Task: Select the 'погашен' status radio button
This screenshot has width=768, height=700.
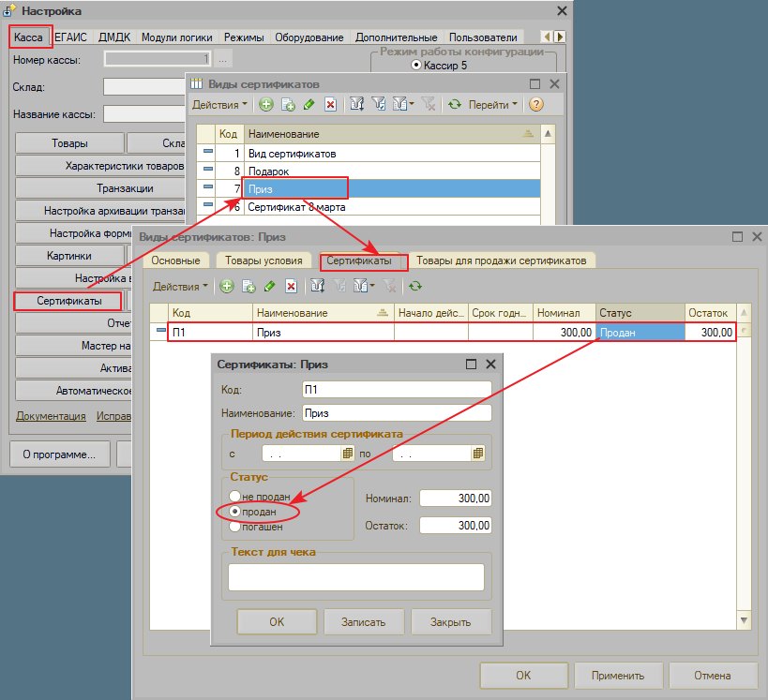Action: click(234, 527)
